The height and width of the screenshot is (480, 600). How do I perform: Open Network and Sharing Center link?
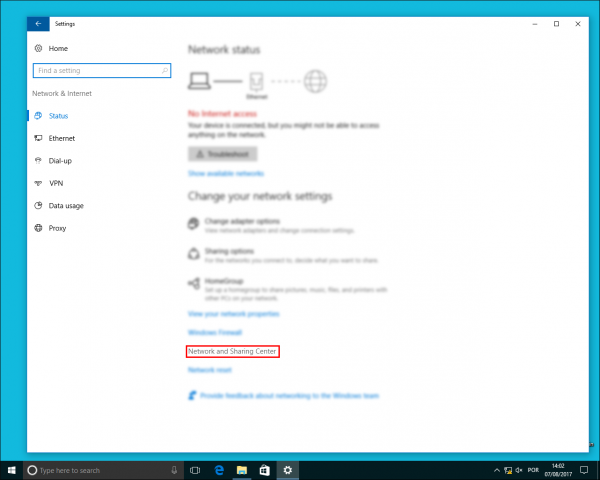[232, 351]
